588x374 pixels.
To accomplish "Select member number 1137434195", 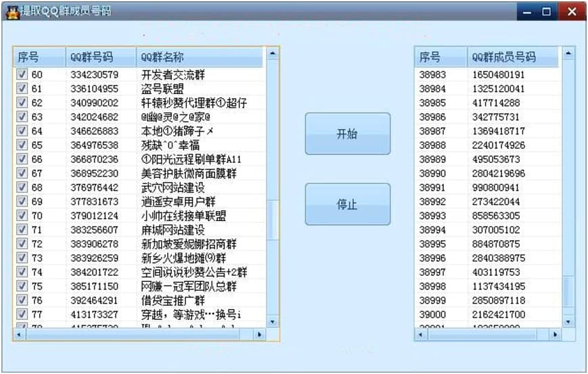I will 498,286.
